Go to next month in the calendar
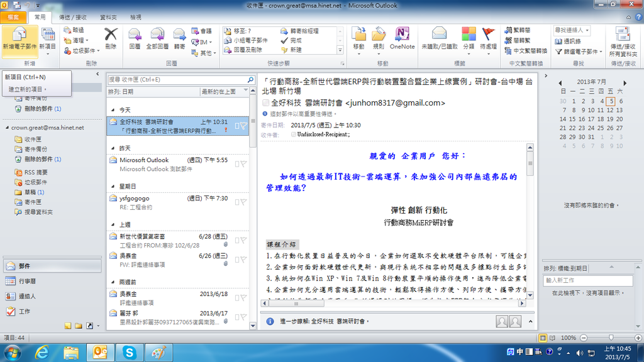Viewport: 644px width, 362px height. (625, 82)
